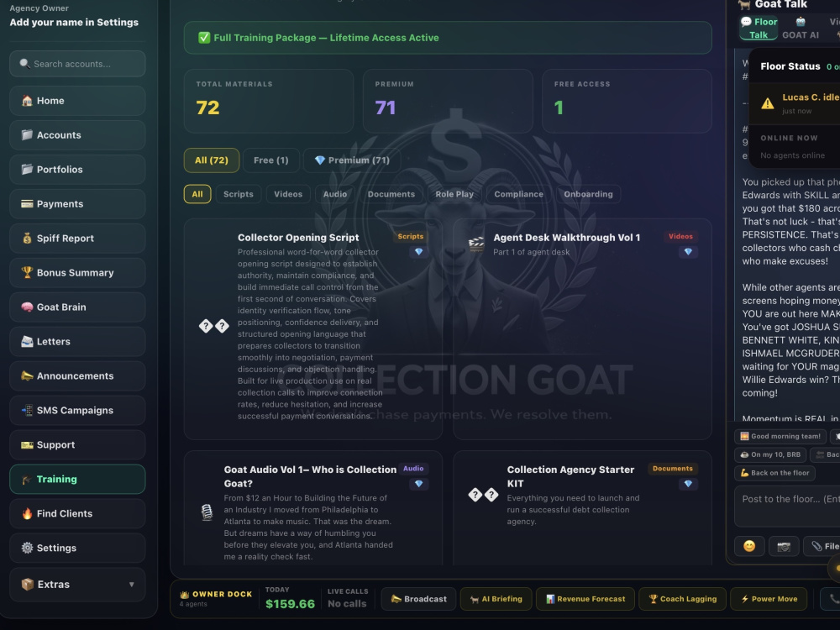Screen dimensions: 840x630
Task: Filter by Onboarding category
Action: [588, 194]
